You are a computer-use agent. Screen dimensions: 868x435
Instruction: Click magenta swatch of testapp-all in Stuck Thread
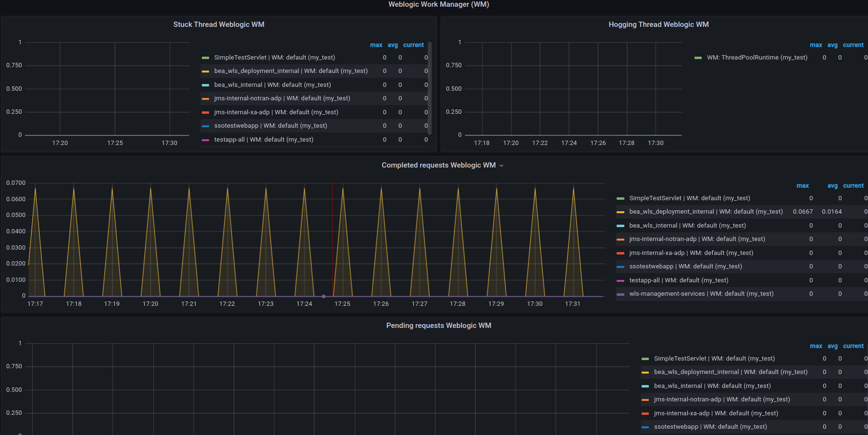click(205, 140)
